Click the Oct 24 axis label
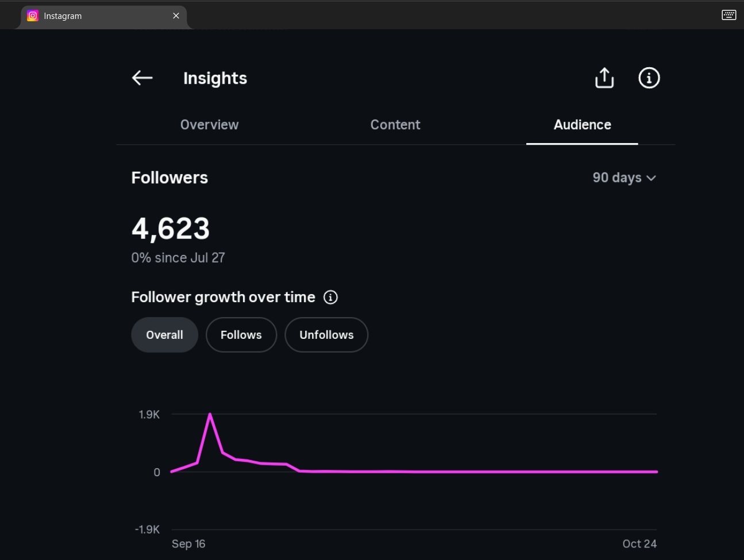Viewport: 744px width, 560px height. pos(639,544)
